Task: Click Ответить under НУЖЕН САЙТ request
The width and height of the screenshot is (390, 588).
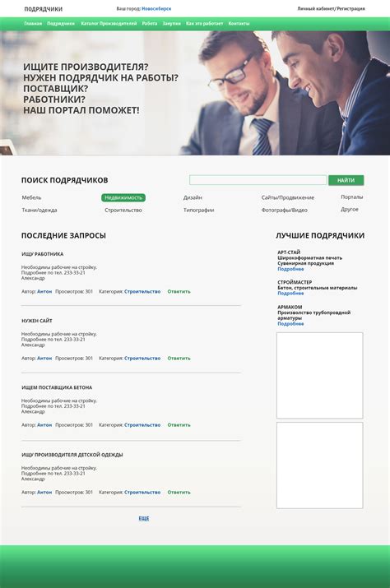Action: 179,358
